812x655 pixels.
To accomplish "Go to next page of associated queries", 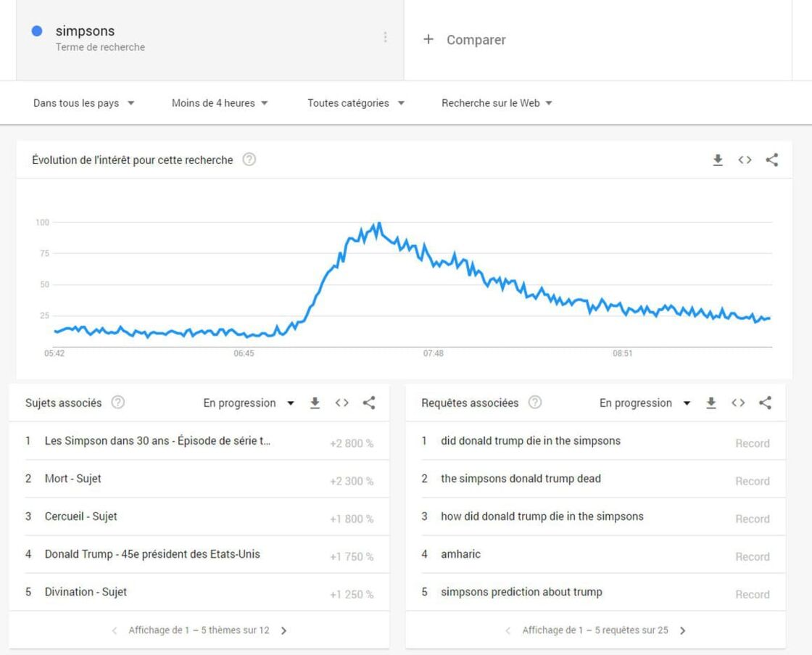I will click(x=682, y=630).
